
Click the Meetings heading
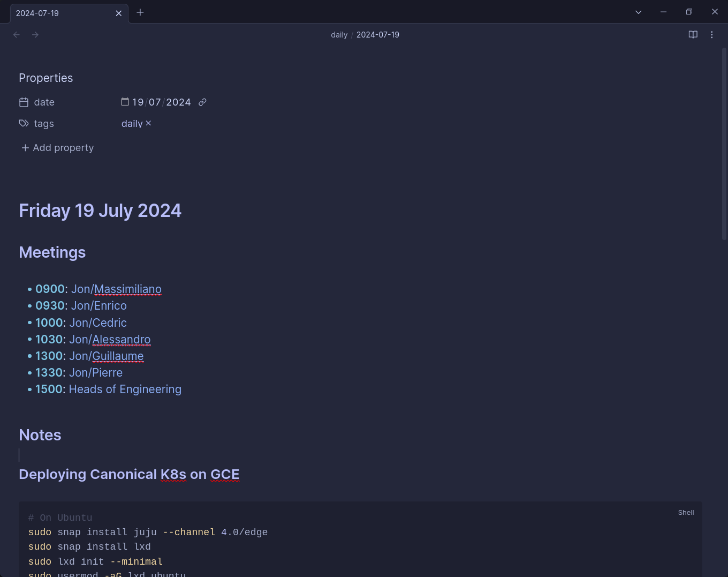52,252
